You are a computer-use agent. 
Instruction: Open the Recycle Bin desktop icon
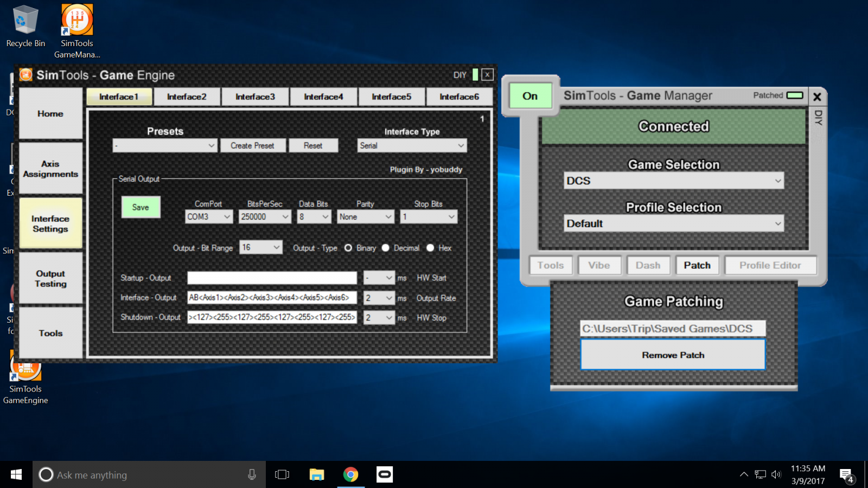pyautogui.click(x=25, y=26)
